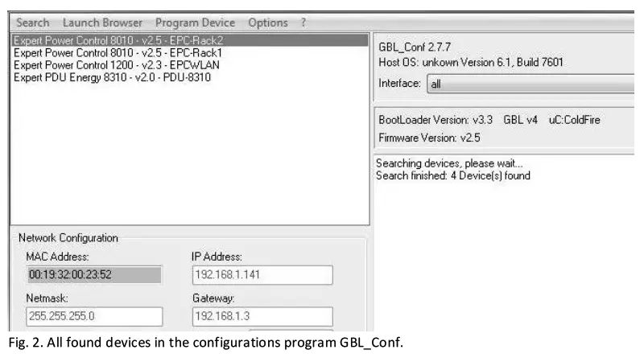Viewport: 644px width, 362px height.
Task: Expand the Interface dropdown
Action: tap(531, 84)
